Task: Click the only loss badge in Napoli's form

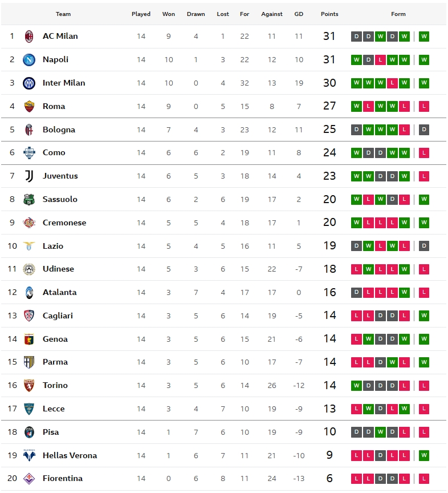Action: click(x=380, y=60)
